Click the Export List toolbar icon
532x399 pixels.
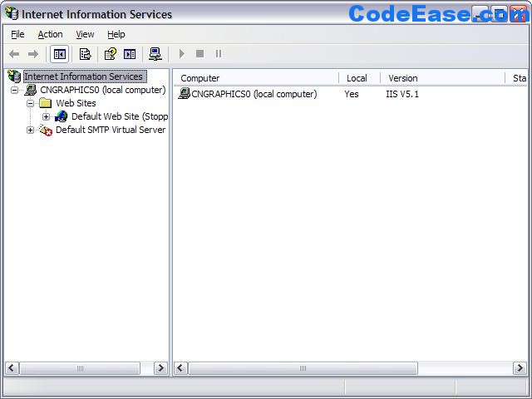click(85, 54)
